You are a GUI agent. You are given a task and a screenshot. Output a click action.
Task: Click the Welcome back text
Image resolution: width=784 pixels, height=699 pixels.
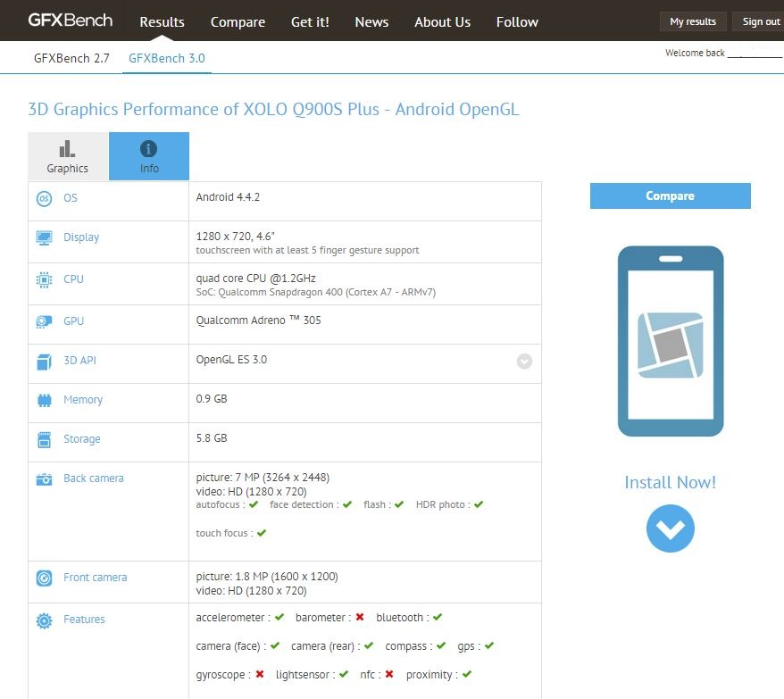pyautogui.click(x=695, y=53)
